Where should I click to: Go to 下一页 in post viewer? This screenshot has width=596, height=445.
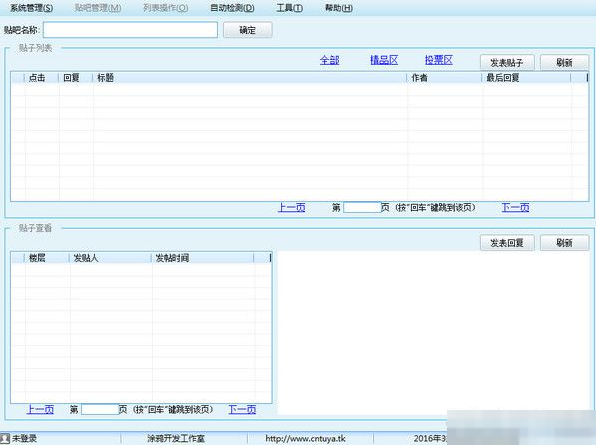point(242,409)
